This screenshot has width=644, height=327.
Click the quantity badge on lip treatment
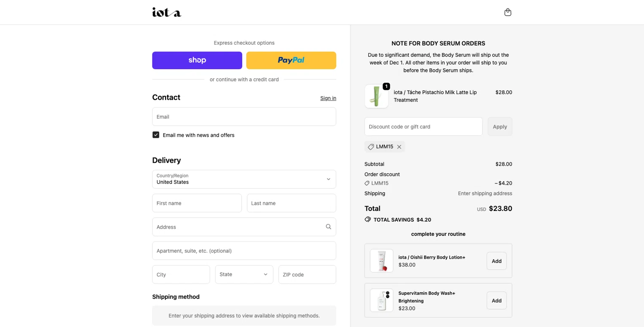click(386, 86)
